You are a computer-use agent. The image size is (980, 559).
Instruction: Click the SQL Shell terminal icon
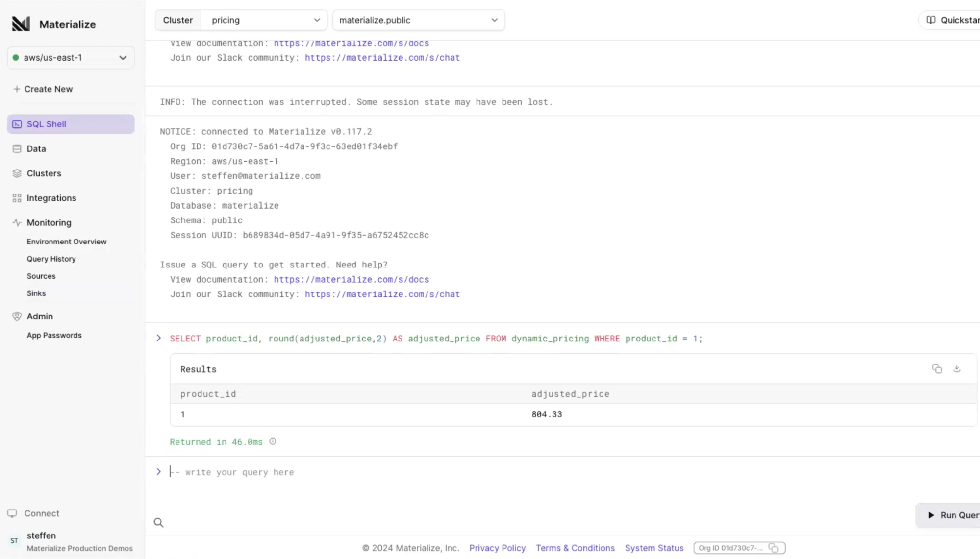pos(17,124)
